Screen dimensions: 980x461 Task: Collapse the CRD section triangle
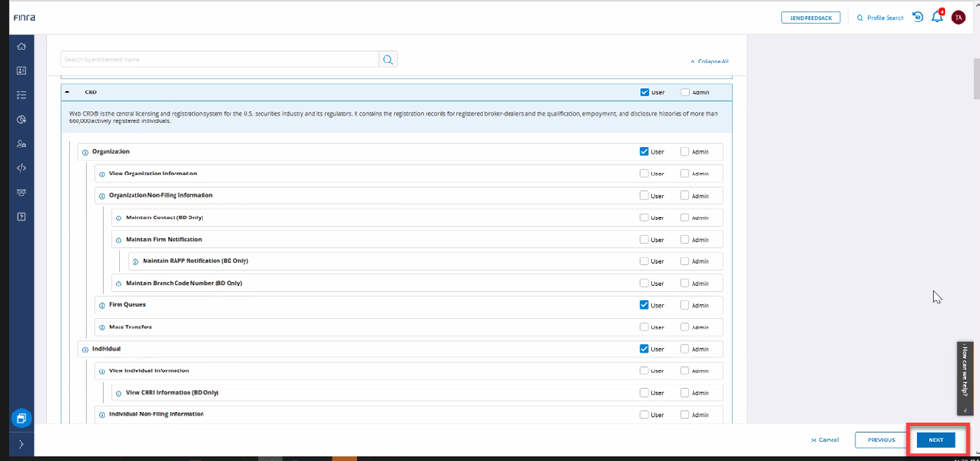[x=67, y=92]
